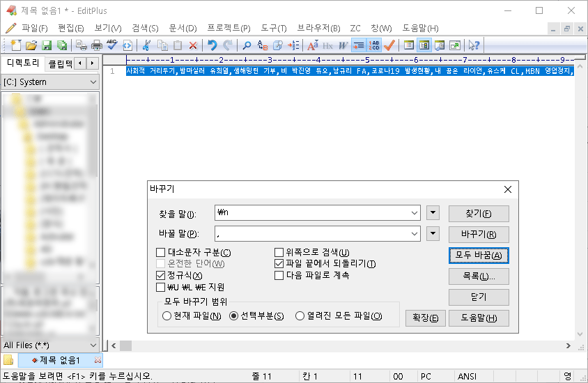Paste from clipboard icon
Image resolution: width=588 pixels, height=383 pixels.
pos(178,45)
